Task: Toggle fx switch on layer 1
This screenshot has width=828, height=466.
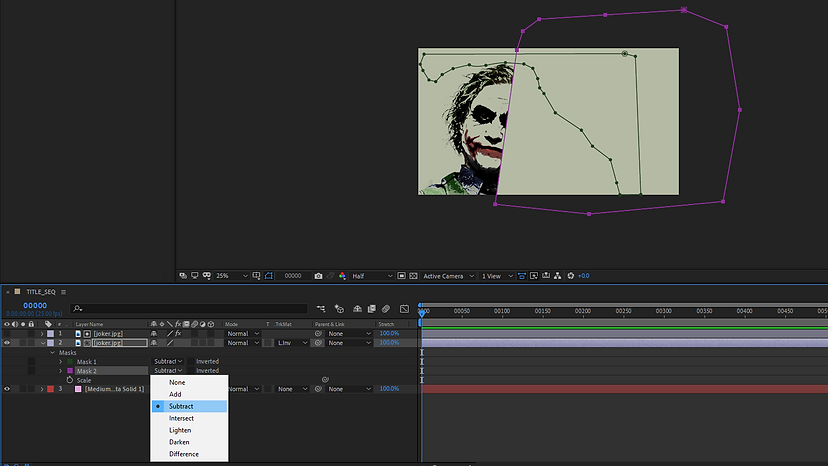Action: [178, 334]
